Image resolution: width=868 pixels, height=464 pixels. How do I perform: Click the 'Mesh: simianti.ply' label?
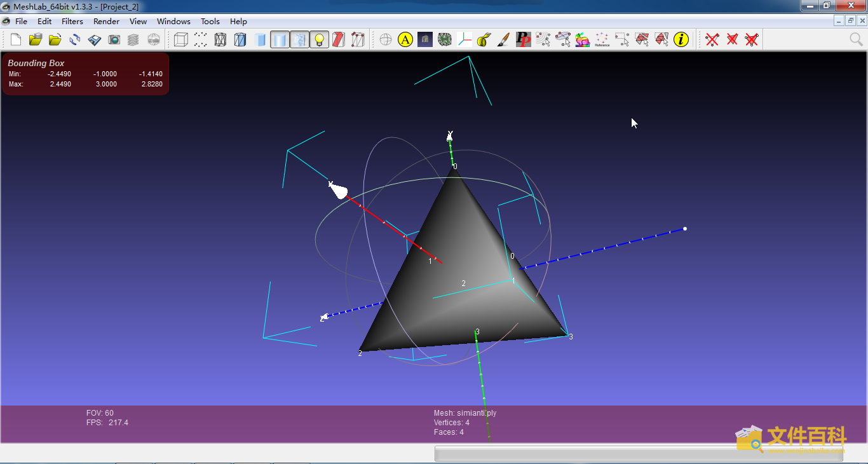[x=465, y=413]
